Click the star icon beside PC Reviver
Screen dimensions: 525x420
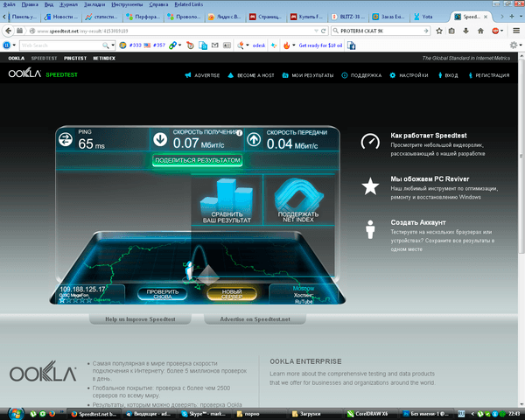pos(370,186)
